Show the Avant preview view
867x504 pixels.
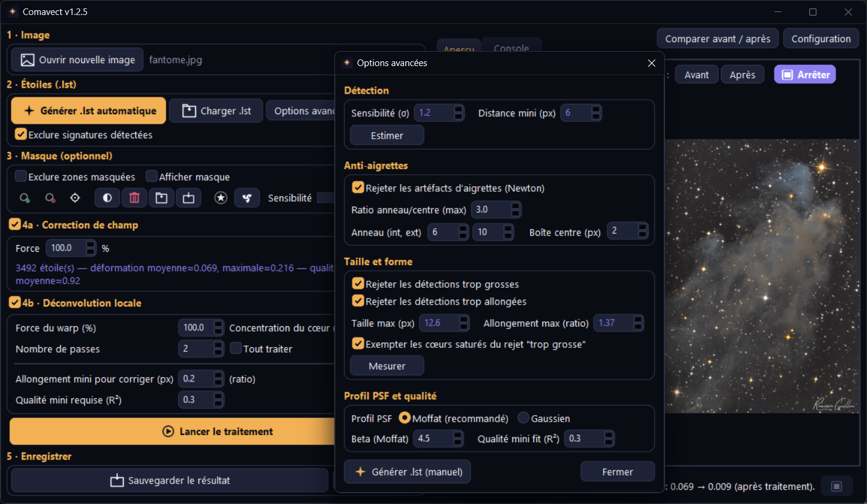697,74
